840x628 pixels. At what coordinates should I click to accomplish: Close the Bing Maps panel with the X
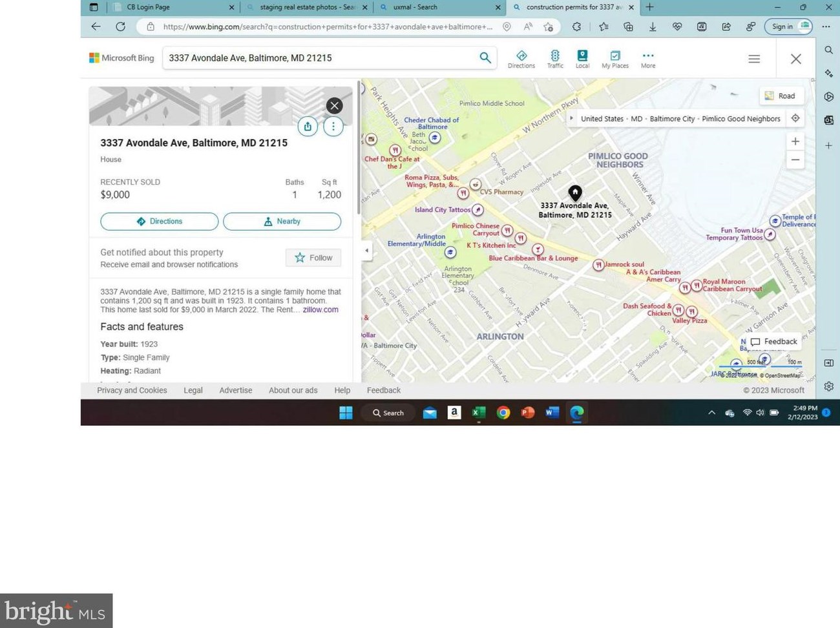point(796,59)
